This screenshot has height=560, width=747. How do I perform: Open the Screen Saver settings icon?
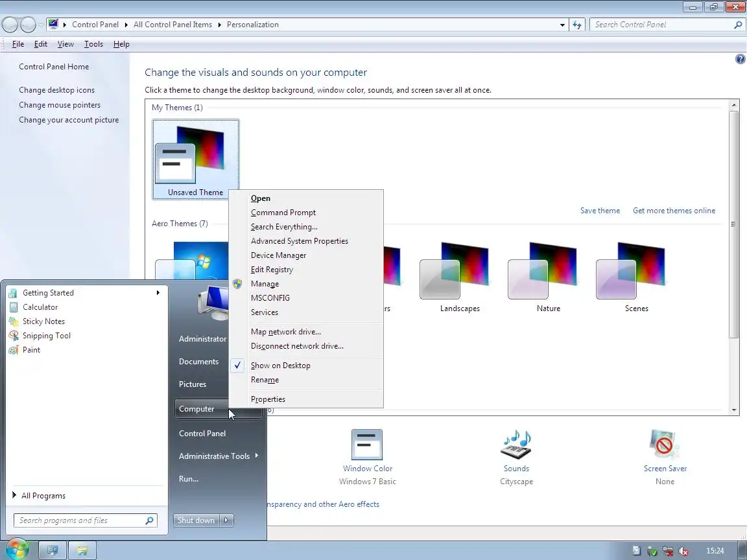pyautogui.click(x=665, y=445)
